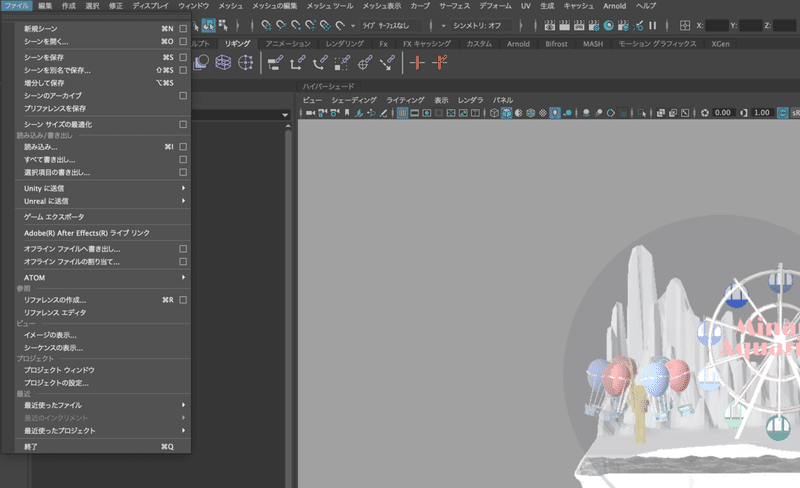
Task: Click the gamma value field 1.00
Action: [x=762, y=113]
